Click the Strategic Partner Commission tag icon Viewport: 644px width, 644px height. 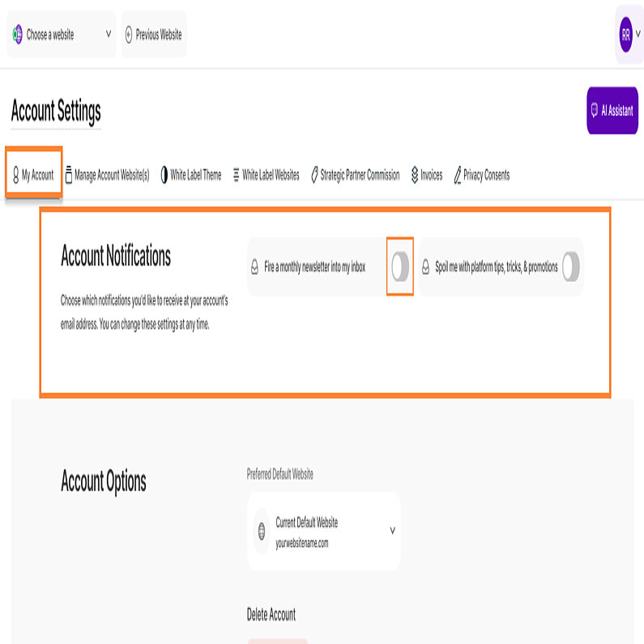[x=314, y=175]
